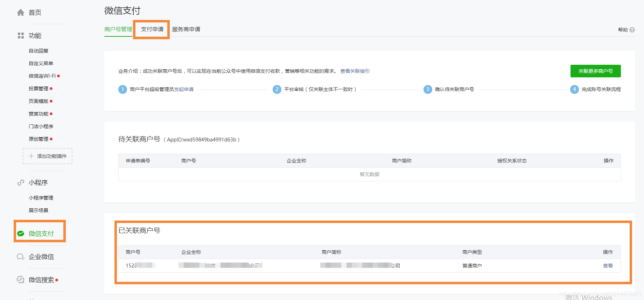The image size is (644, 300).
Task: Click the 功能 grid icon
Action: (21, 36)
